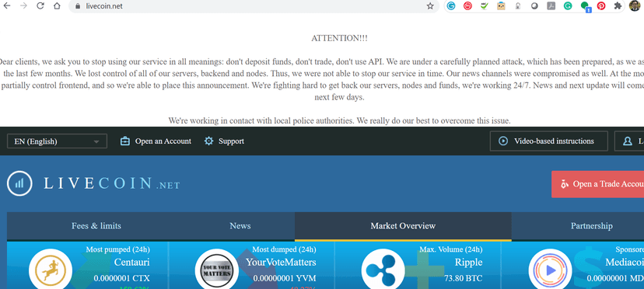Click the red Open a Trade Account button
644x289 pixels.
click(x=598, y=184)
